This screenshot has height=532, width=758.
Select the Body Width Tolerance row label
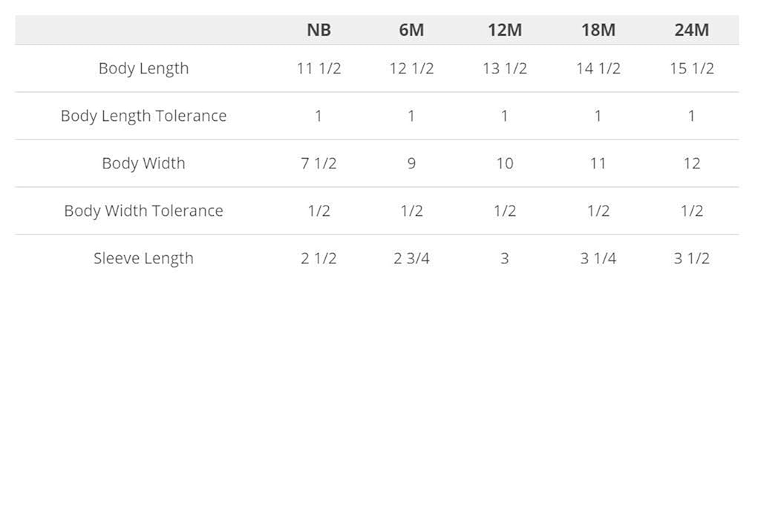point(143,211)
